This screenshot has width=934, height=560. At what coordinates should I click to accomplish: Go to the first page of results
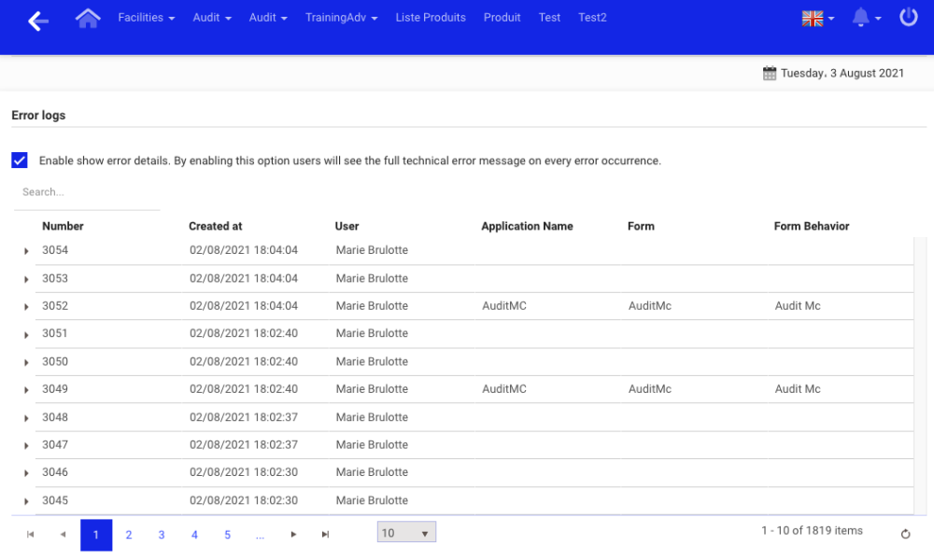point(31,535)
